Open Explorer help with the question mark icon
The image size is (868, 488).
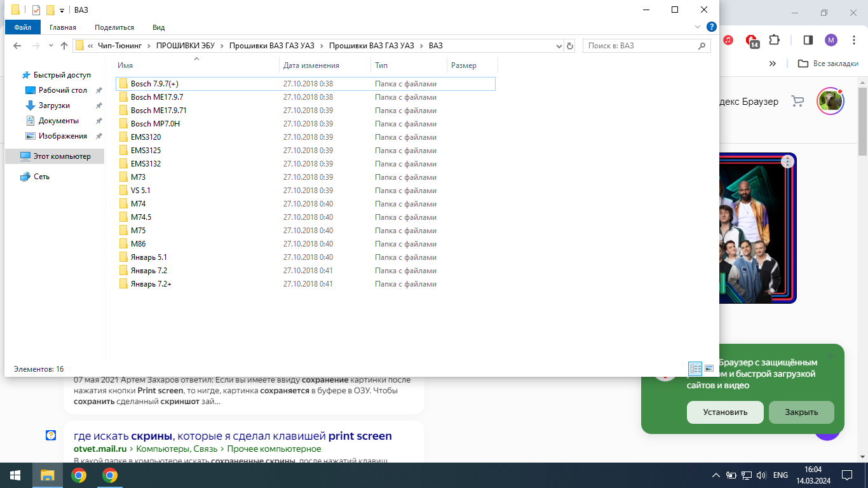tap(711, 27)
